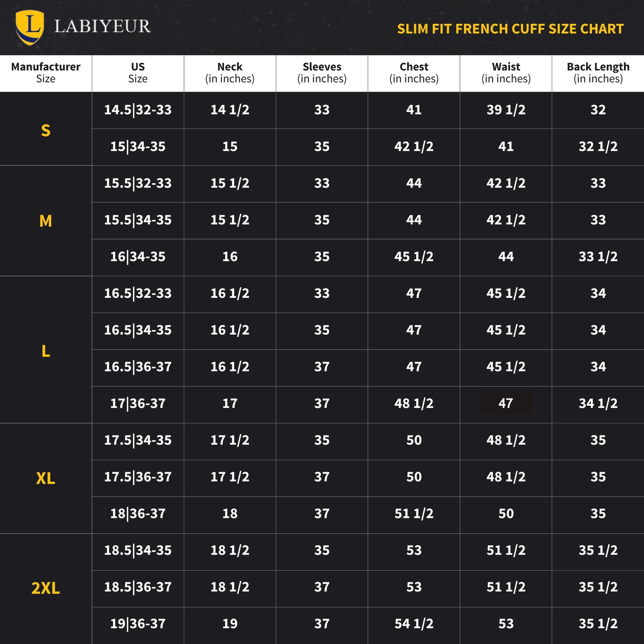Click the highlighted 47 waist cell
The image size is (644, 644).
pos(506,403)
